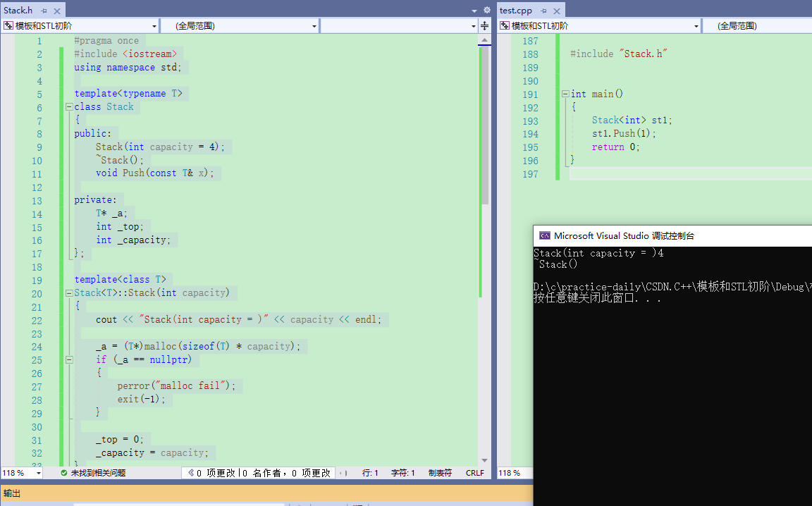Close the test.cpp tab

(x=557, y=11)
